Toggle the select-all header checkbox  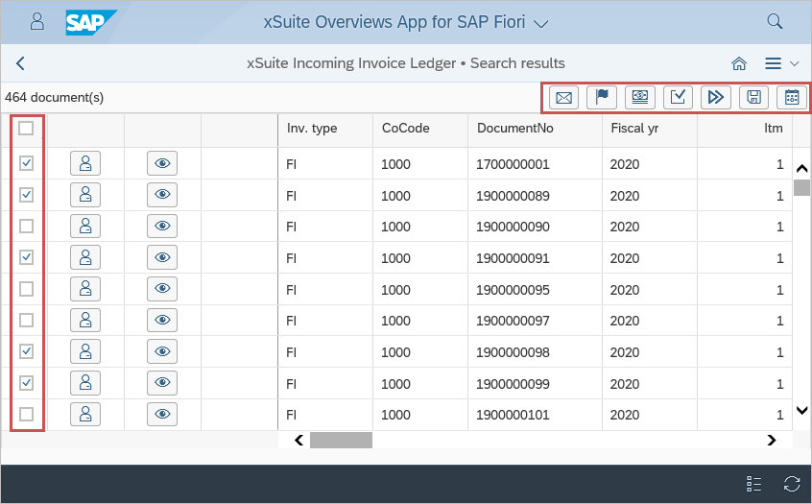(26, 128)
